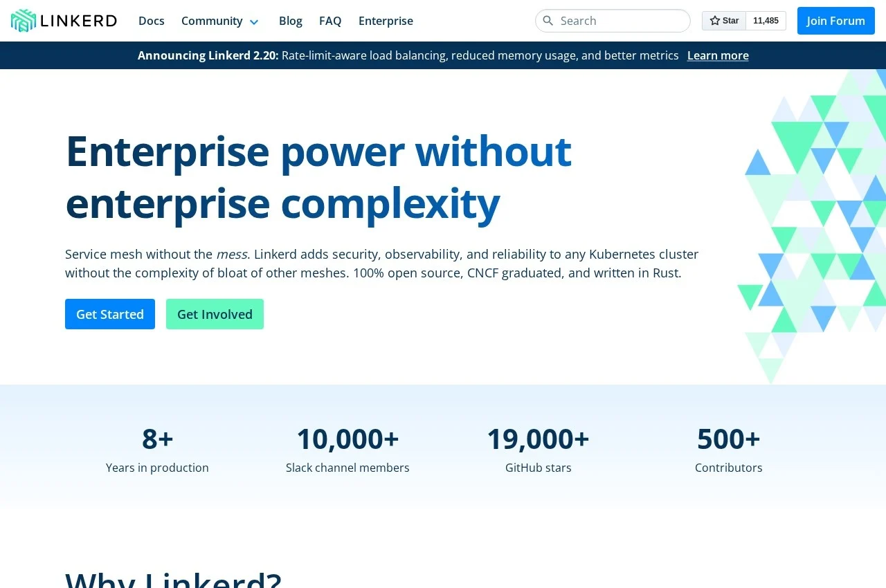Click the 'Announcing Linkerd 2.20:' text
Image resolution: width=886 pixels, height=588 pixels.
coord(208,55)
